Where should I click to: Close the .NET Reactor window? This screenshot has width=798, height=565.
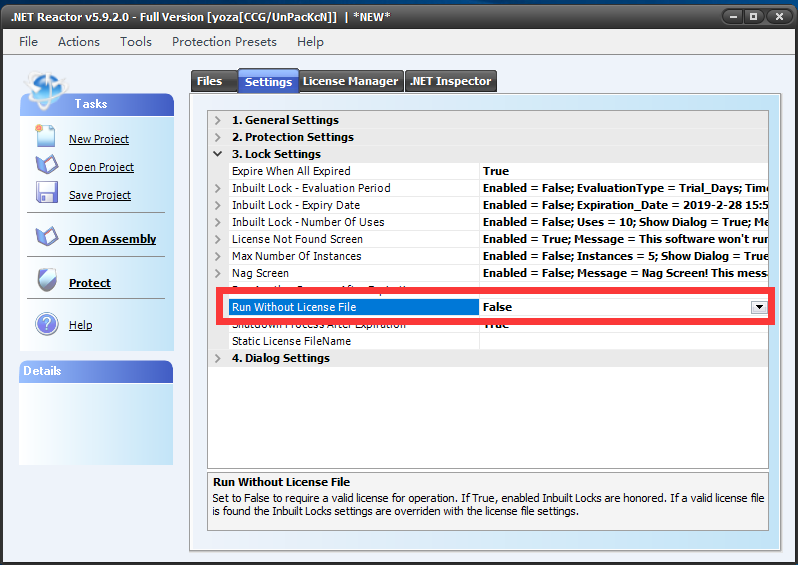pos(779,17)
